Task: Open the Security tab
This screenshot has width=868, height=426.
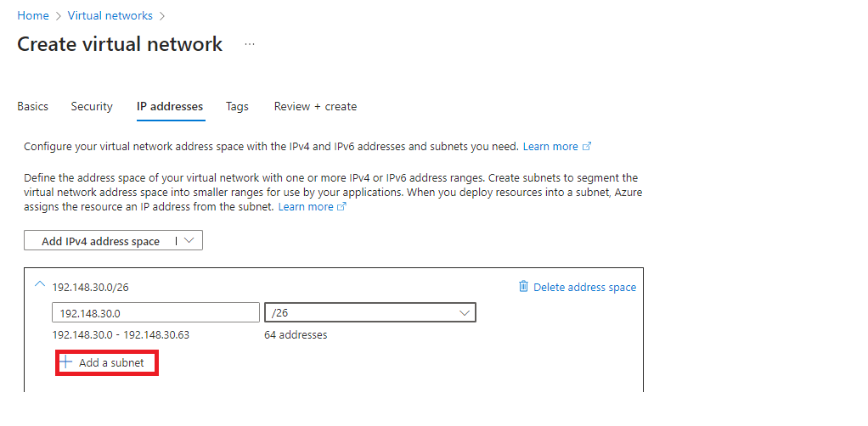Action: click(92, 107)
